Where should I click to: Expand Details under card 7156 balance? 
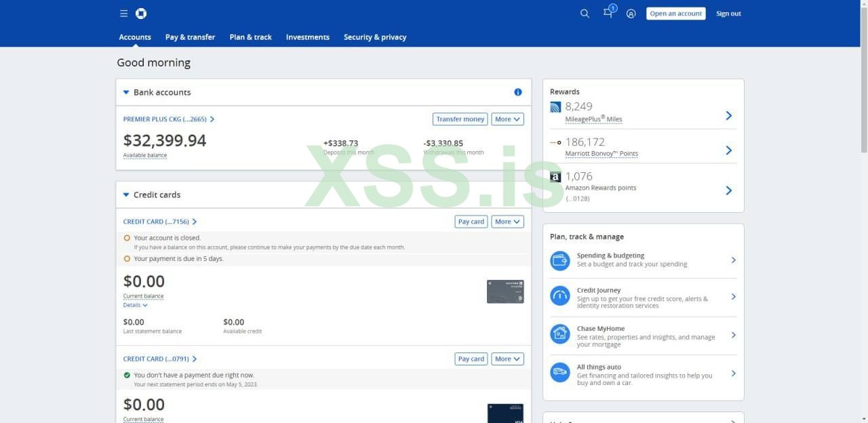[x=136, y=305]
